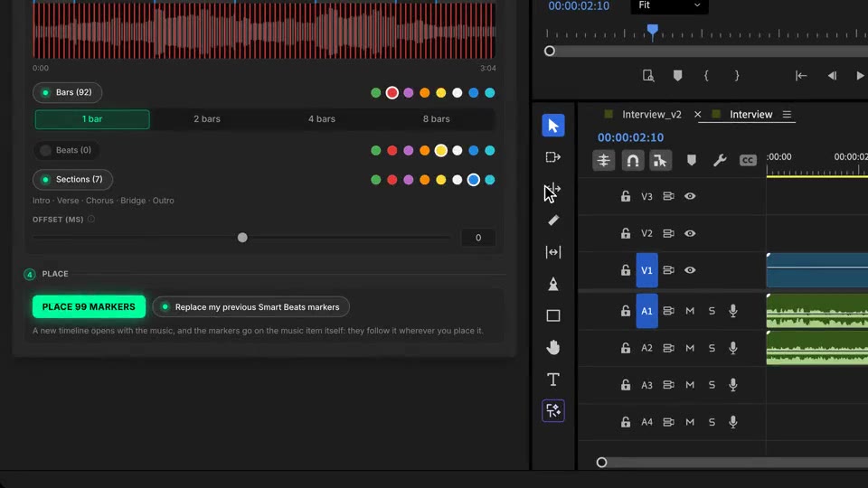Enable the Beats (0) markers pill
Screen dimensions: 868x488
(66, 150)
